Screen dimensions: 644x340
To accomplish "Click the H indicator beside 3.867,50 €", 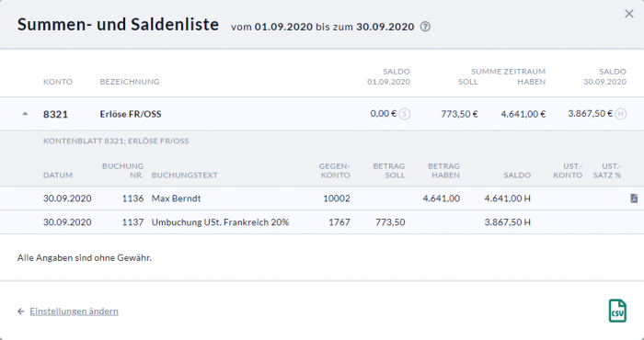I will pos(621,114).
